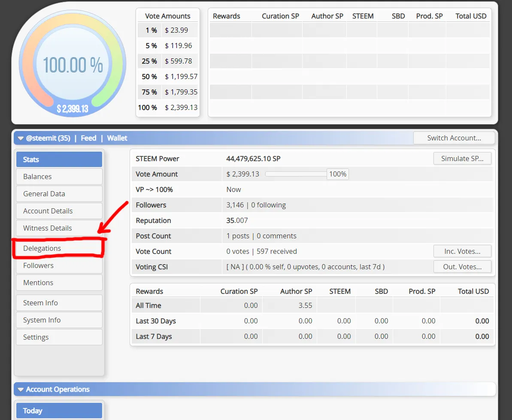Click the VP ~> 100% label
This screenshot has height=420, width=512.
154,189
